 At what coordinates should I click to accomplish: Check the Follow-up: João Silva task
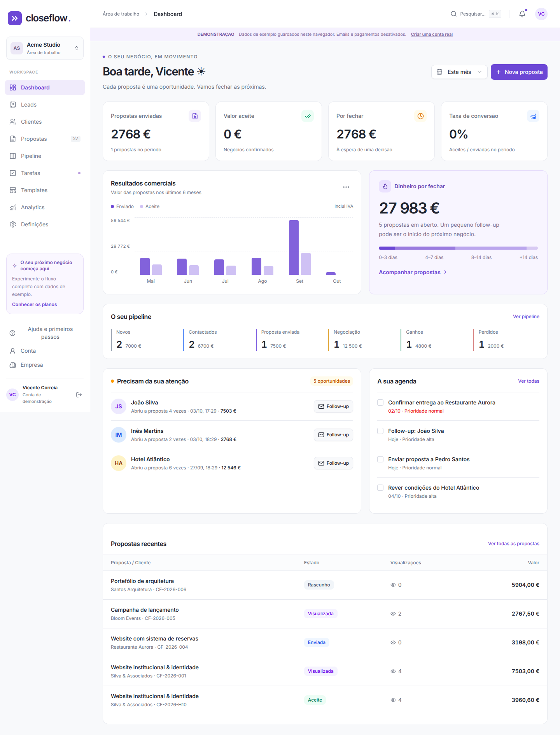click(380, 431)
